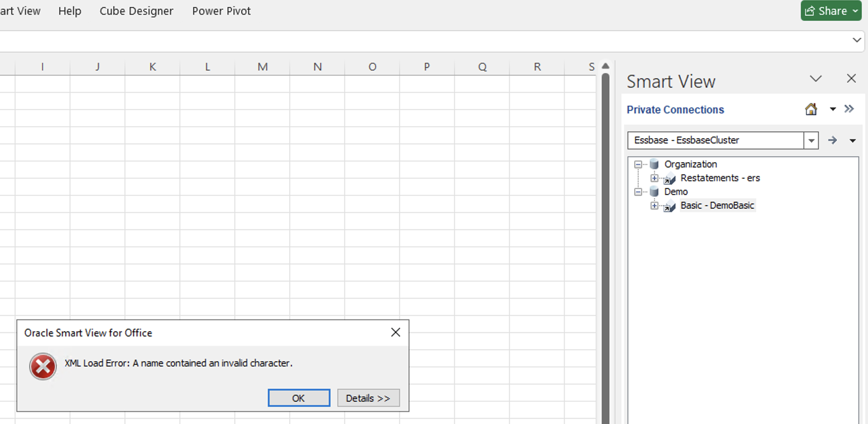Open the connection combo box dropdown arrow

click(x=811, y=140)
